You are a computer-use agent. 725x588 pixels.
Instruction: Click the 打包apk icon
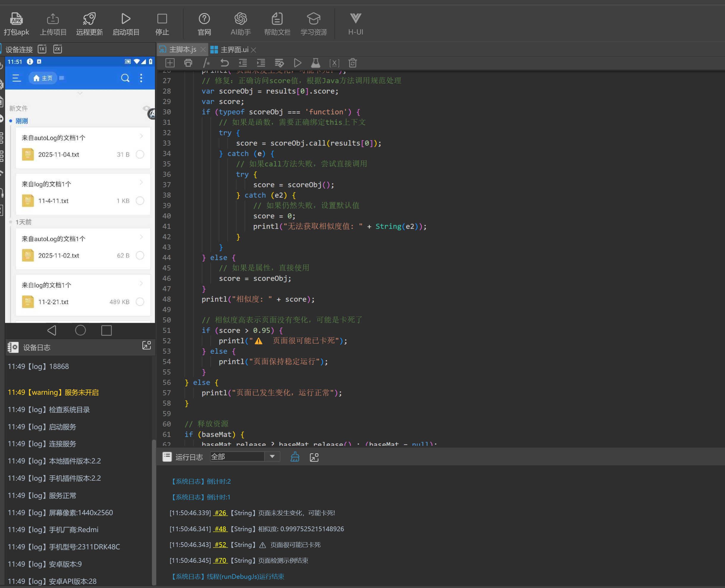point(16,19)
